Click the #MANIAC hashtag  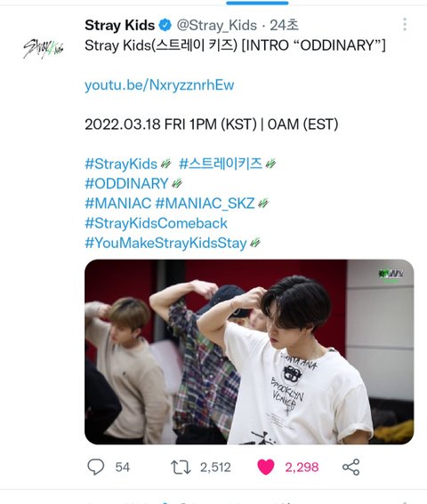coord(117,204)
